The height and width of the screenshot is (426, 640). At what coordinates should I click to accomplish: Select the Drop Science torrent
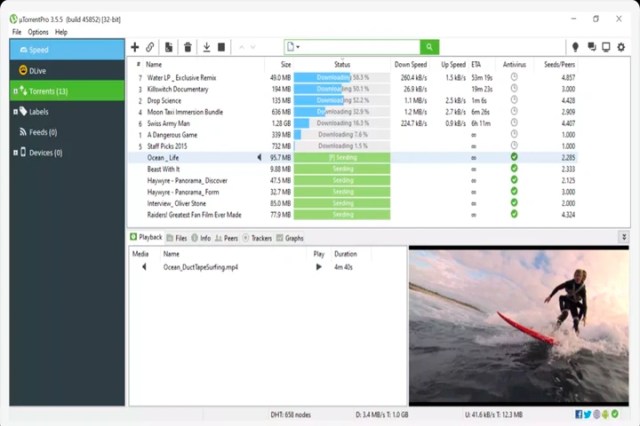point(353,100)
